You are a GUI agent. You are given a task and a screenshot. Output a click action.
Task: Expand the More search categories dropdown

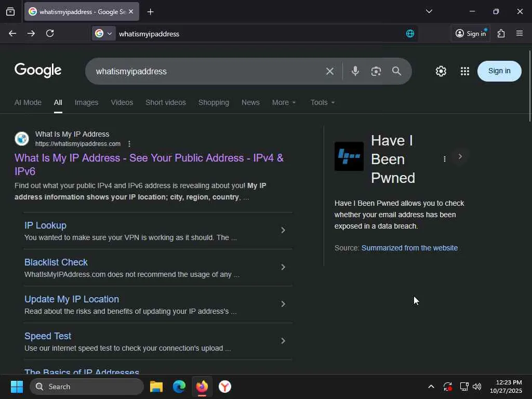284,102
